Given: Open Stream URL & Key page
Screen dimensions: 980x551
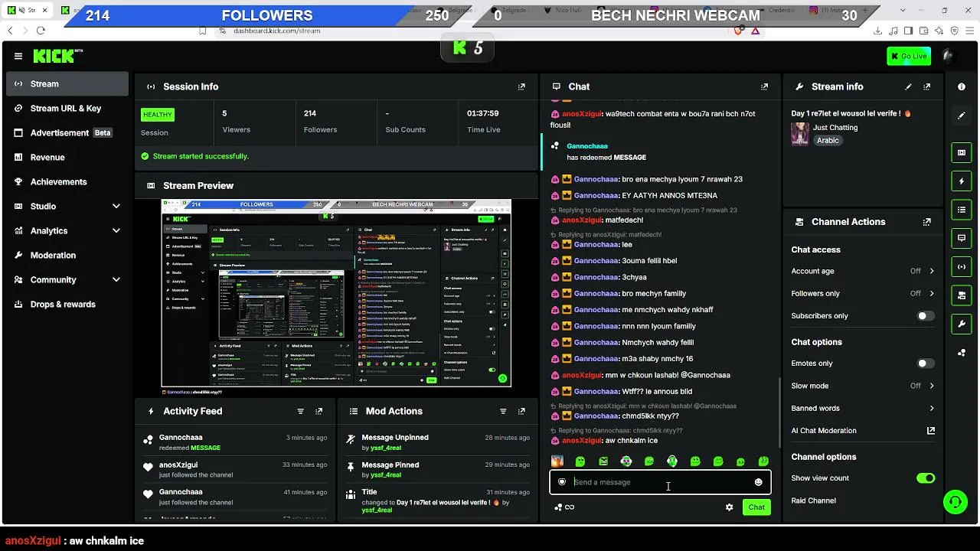Looking at the screenshot, I should coord(67,109).
